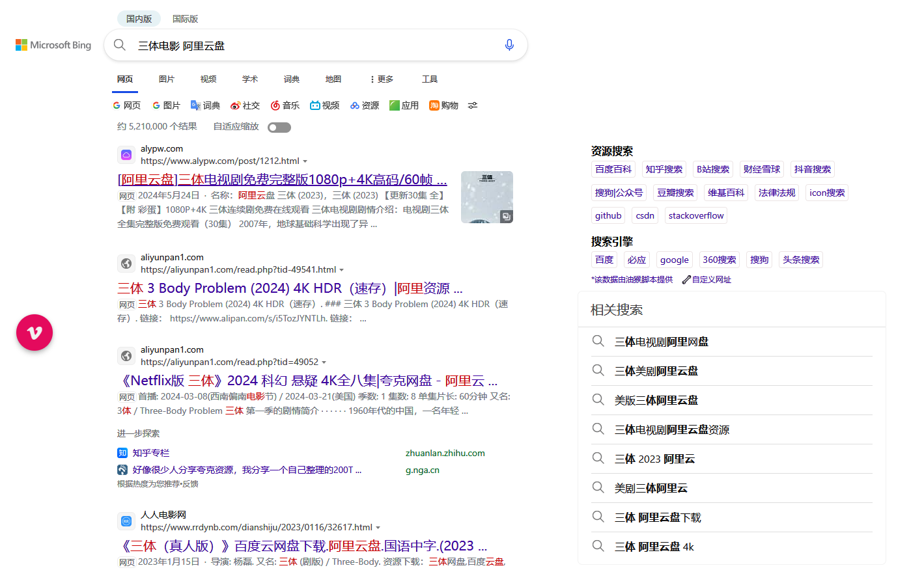Click 百度百科 resource search button
The height and width of the screenshot is (570, 924).
pos(613,169)
